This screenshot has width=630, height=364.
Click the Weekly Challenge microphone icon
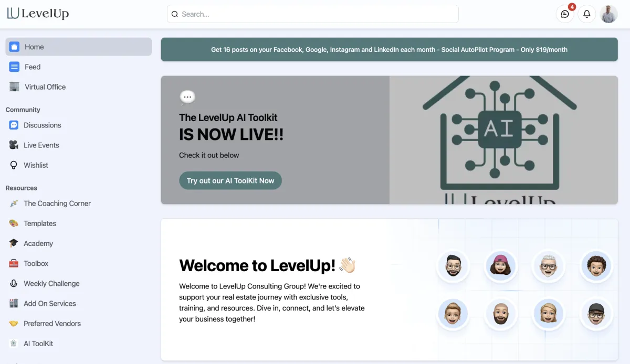14,283
